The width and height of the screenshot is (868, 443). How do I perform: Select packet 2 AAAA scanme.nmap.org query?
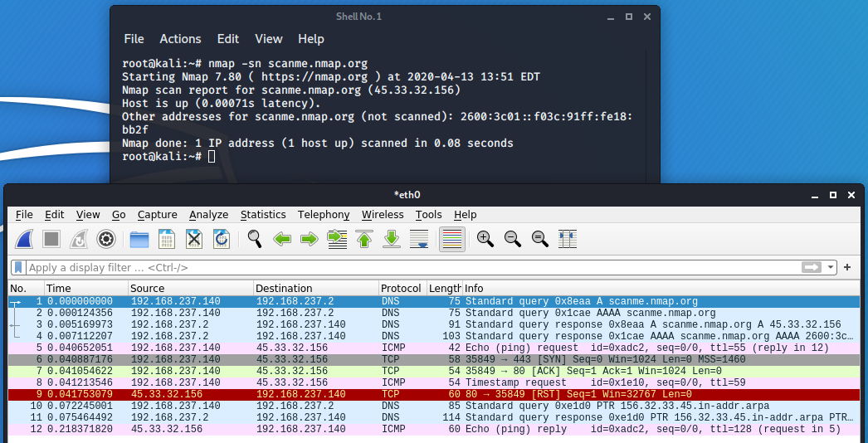tap(435, 313)
